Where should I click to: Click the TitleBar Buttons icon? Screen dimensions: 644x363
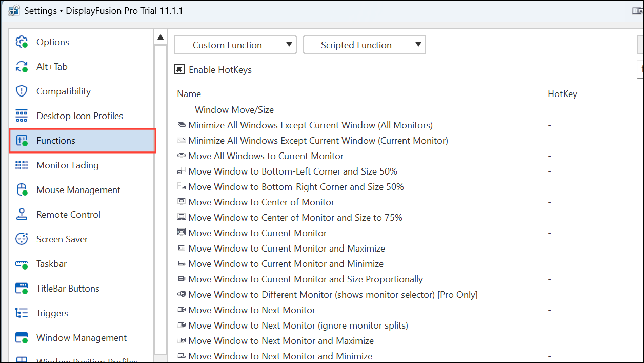point(22,289)
